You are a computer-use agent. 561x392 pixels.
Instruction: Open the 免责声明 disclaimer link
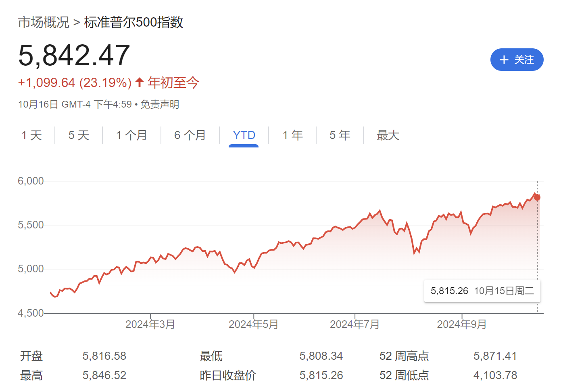(160, 104)
